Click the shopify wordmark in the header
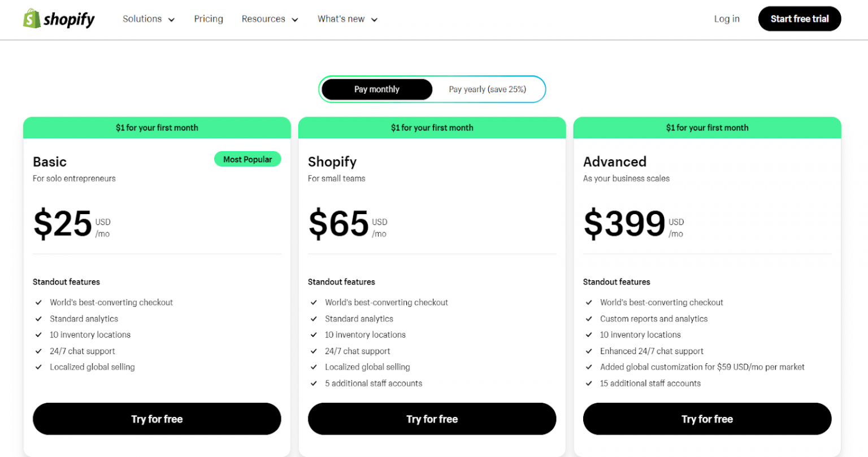 pyautogui.click(x=70, y=19)
